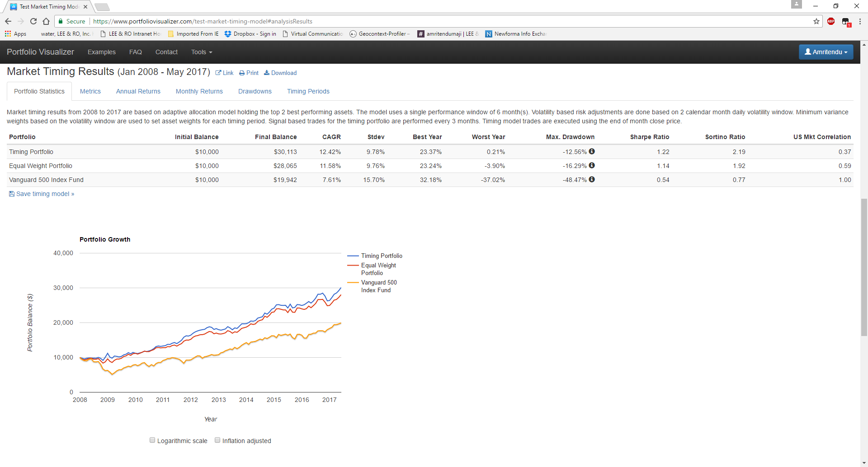Image resolution: width=868 pixels, height=467 pixels.
Task: Open the Dropbox - Sign in bookmark
Action: [250, 34]
